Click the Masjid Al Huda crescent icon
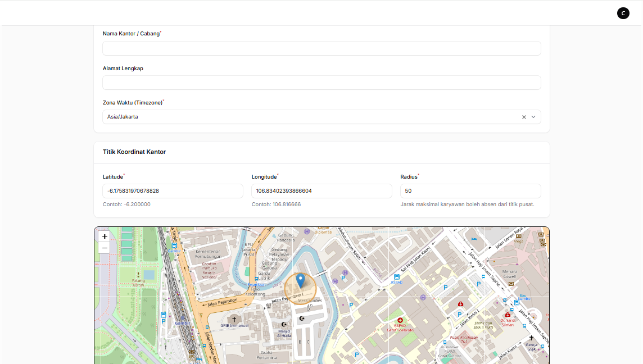The width and height of the screenshot is (643, 364). pos(284,324)
